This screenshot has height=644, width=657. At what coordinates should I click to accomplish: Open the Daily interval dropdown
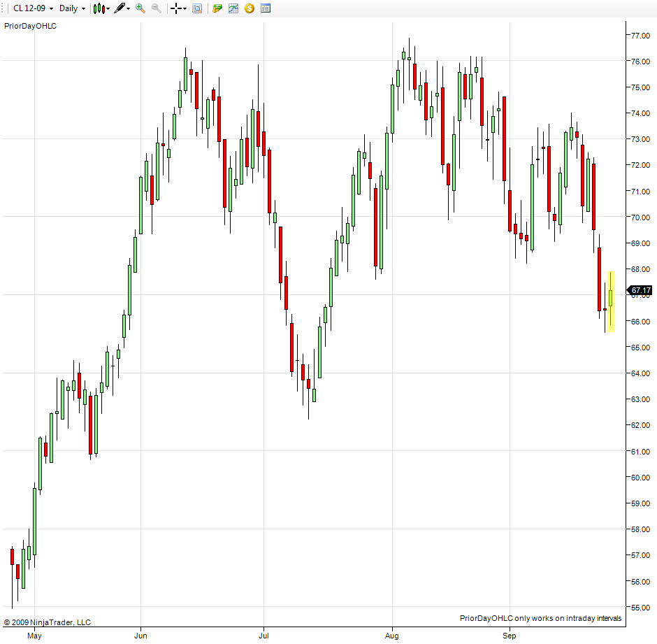(x=72, y=8)
